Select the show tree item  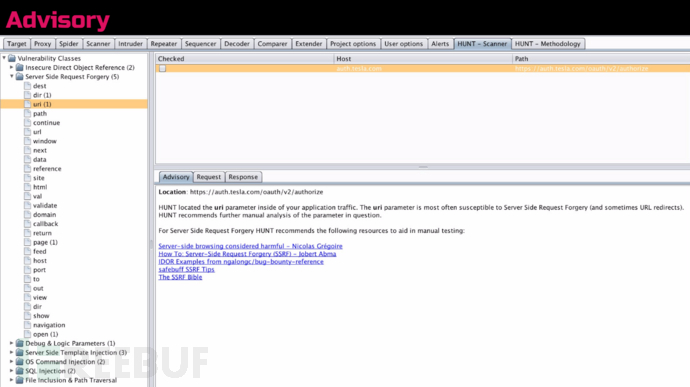point(41,316)
